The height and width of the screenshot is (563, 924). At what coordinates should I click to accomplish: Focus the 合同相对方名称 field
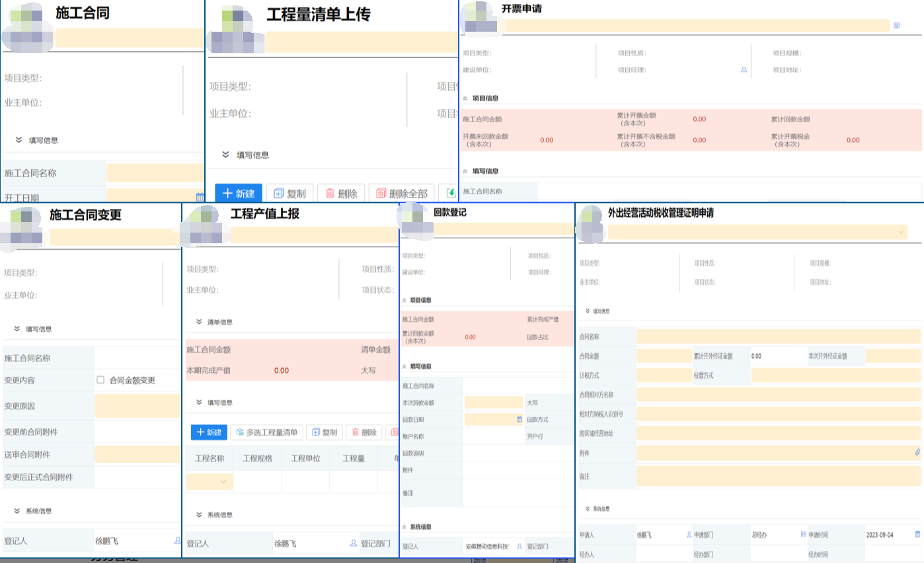coord(779,394)
